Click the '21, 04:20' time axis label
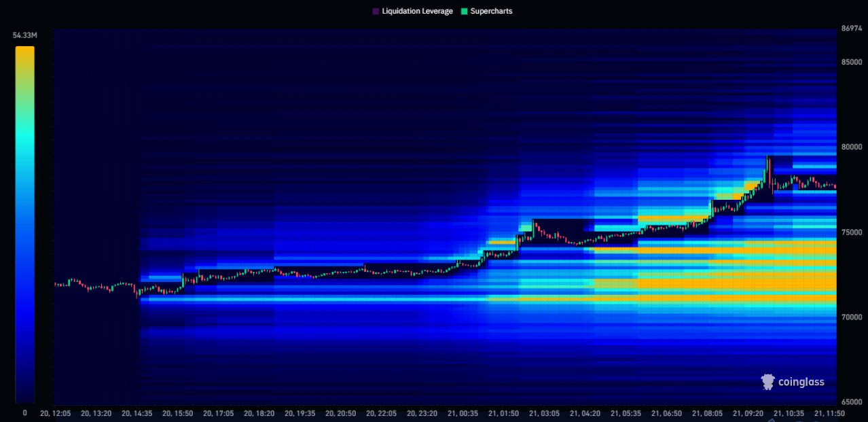Image resolution: width=868 pixels, height=422 pixels. click(585, 412)
